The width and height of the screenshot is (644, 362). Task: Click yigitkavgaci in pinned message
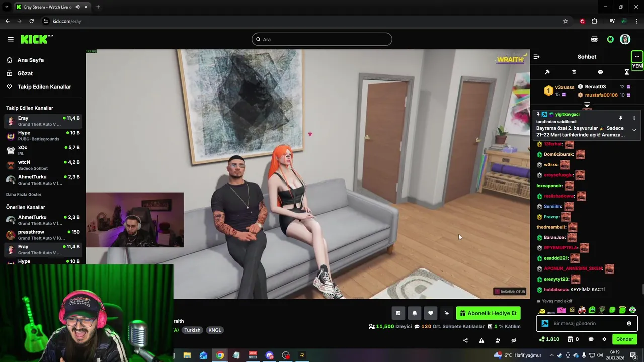click(x=567, y=114)
